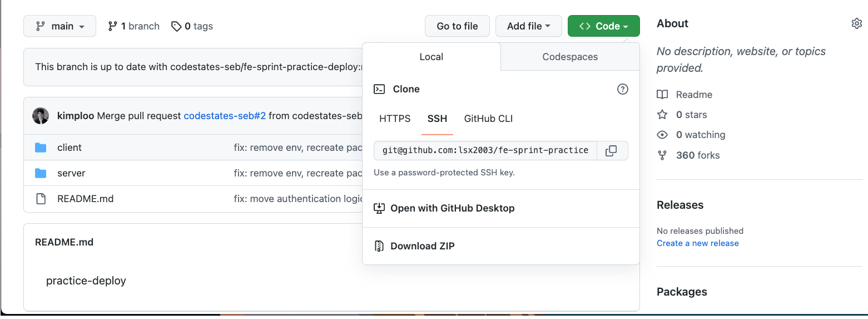Click the eye icon beside 0 watching
The width and height of the screenshot is (868, 319).
[662, 135]
